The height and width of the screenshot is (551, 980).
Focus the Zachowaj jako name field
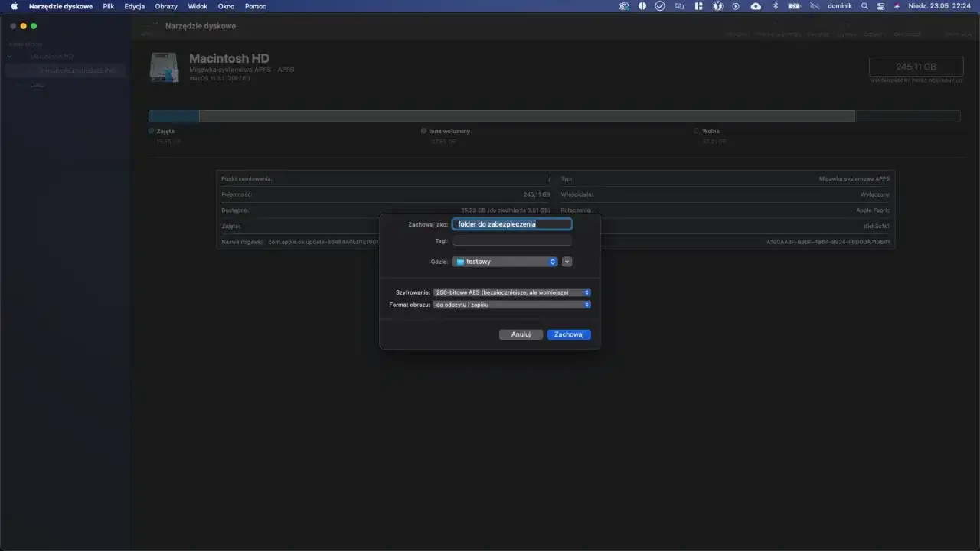512,224
